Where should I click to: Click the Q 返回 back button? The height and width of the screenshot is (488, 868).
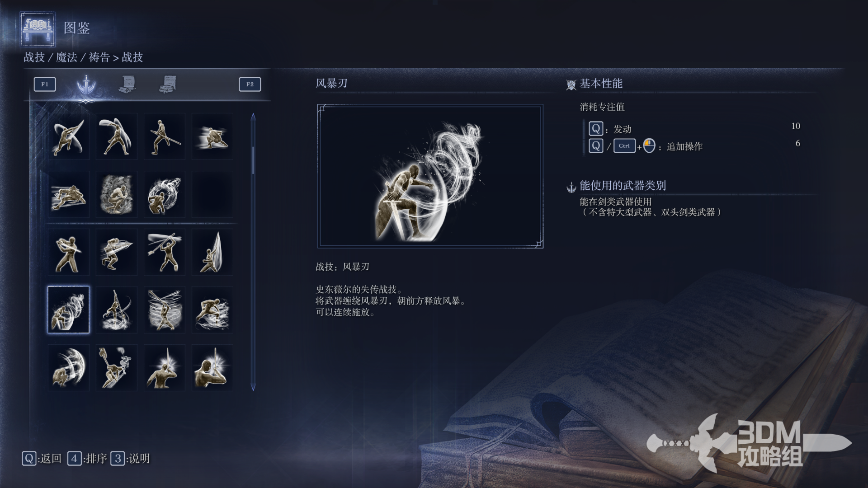coord(42,459)
